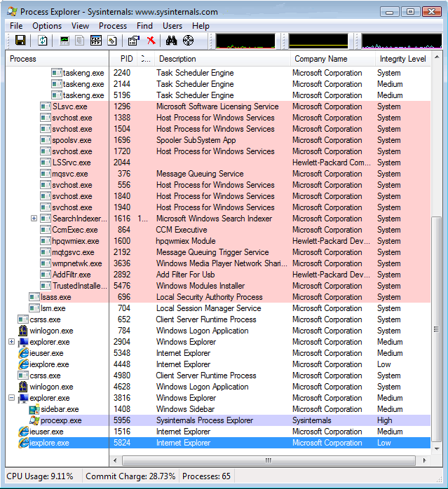448x489 pixels.
Task: Click the Process Explorer title bar icon
Action: pyautogui.click(x=12, y=12)
